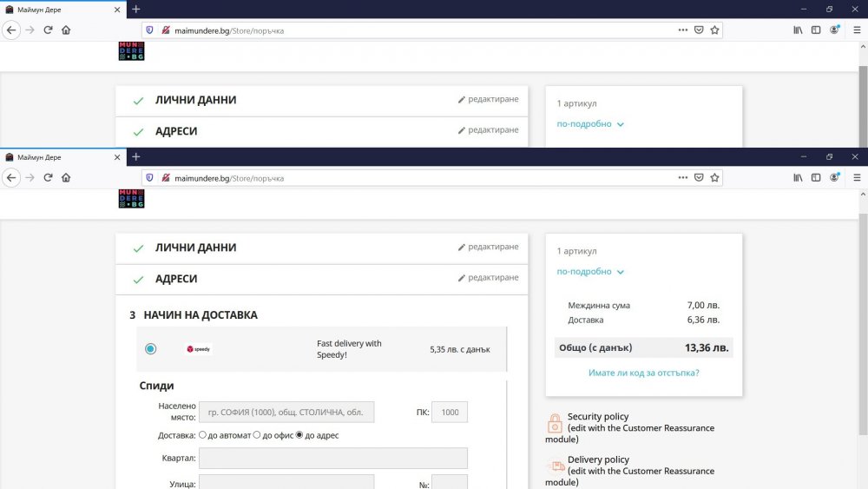Click the Back arrow in the upper browser window

(11, 30)
